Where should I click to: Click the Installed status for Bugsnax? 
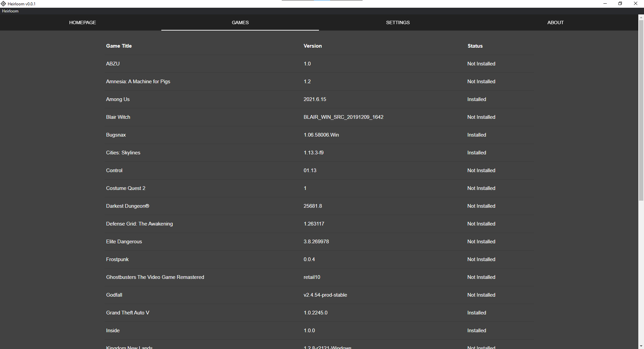[x=477, y=135]
